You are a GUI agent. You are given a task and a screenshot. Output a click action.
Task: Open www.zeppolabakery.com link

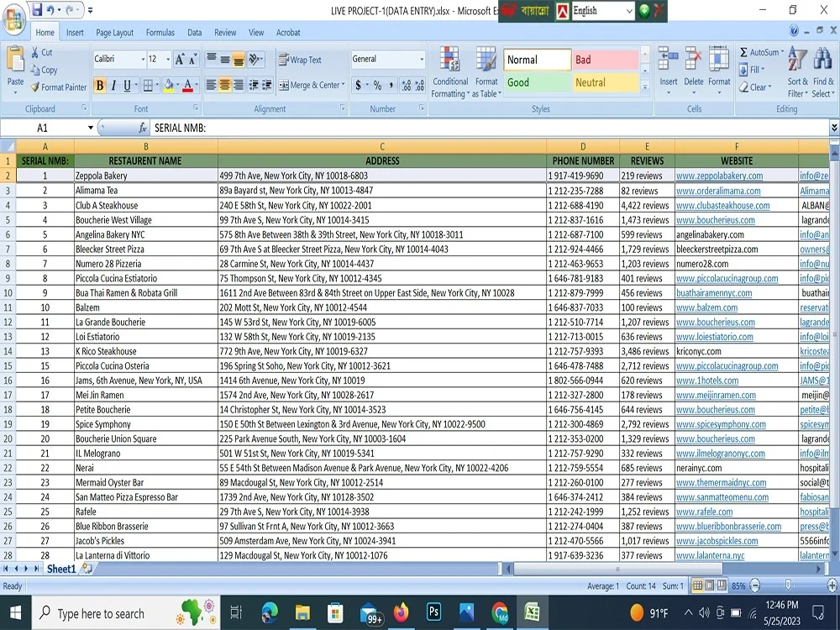[x=720, y=176]
